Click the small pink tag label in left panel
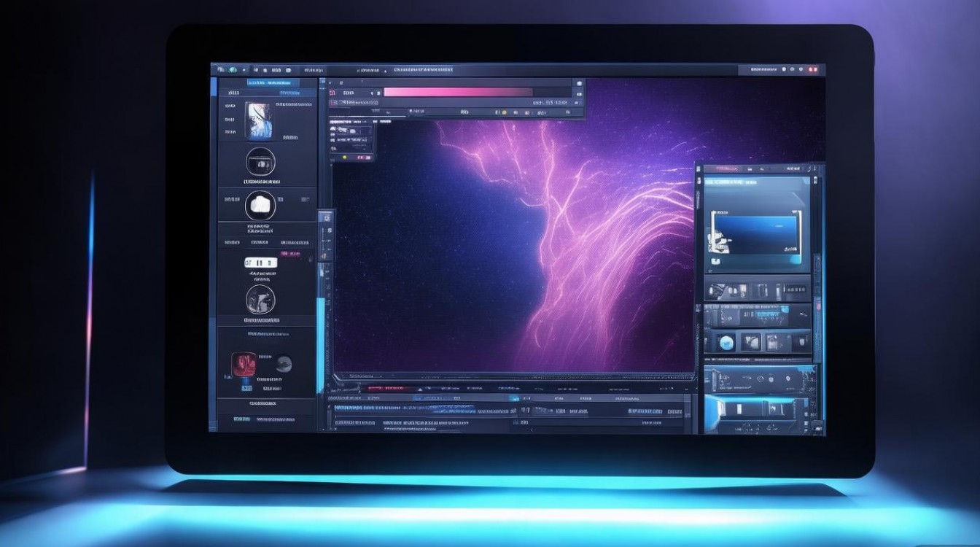Screen dimensions: 980x547 pos(290,254)
